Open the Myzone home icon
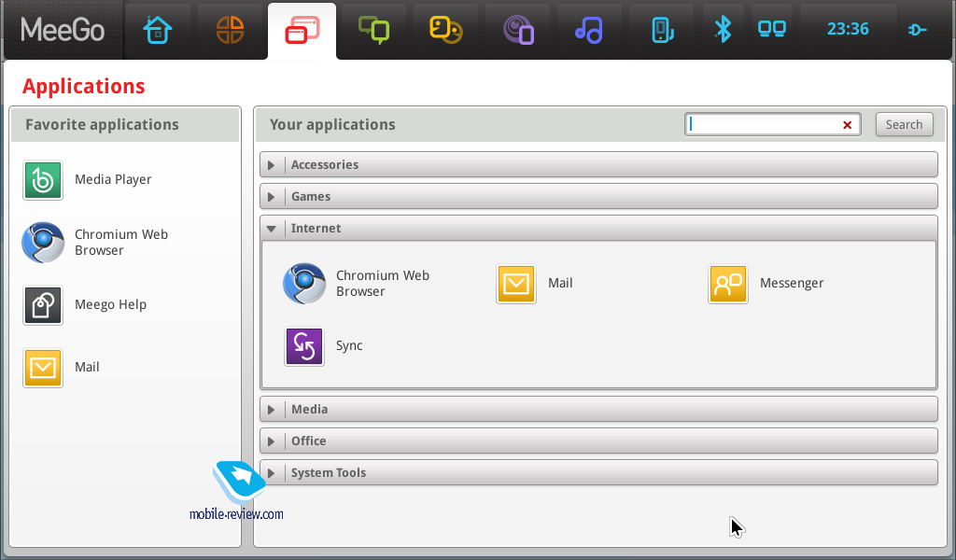Screen dimensions: 956x560 157,29
